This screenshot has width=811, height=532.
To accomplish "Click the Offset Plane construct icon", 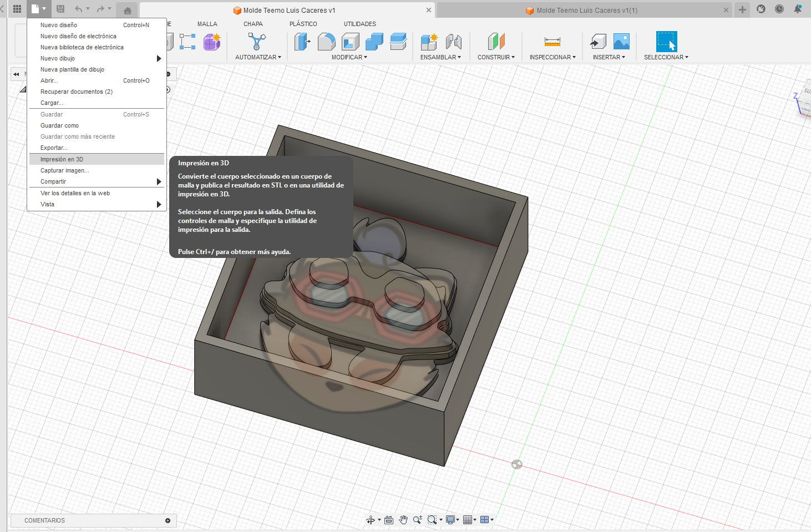I will (x=496, y=42).
